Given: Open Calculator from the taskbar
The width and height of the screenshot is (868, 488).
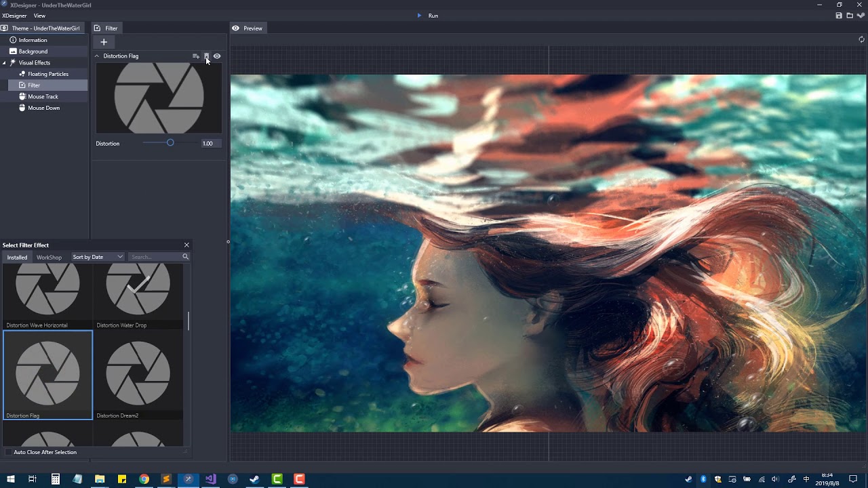Looking at the screenshot, I should pyautogui.click(x=55, y=479).
